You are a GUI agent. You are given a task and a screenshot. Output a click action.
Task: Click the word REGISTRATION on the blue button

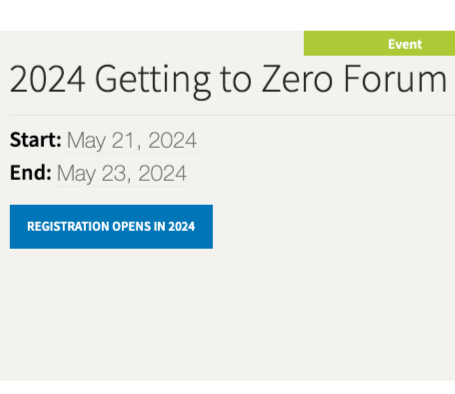coord(68,227)
